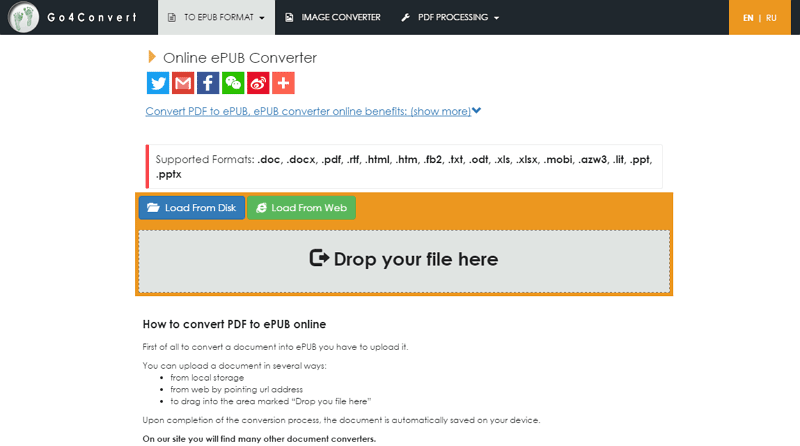The height and width of the screenshot is (446, 800).
Task: Click the How to convert PDF to ePUB online heading
Action: (x=234, y=324)
